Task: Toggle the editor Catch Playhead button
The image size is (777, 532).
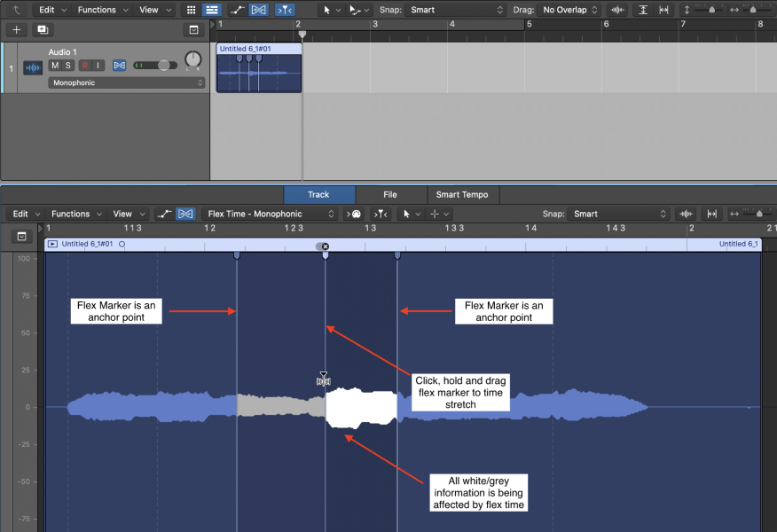Action: 381,214
